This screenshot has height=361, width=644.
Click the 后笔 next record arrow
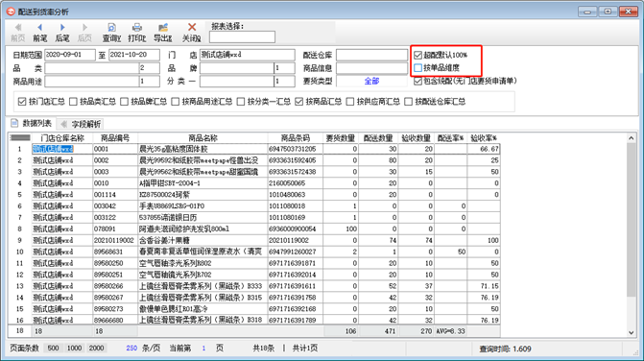click(62, 28)
